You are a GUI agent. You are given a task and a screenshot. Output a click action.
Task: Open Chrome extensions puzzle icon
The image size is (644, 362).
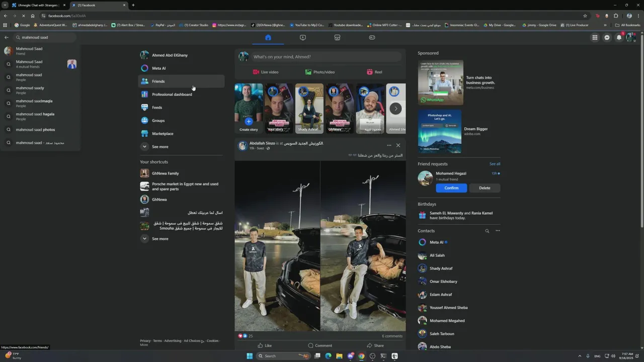pos(616,16)
